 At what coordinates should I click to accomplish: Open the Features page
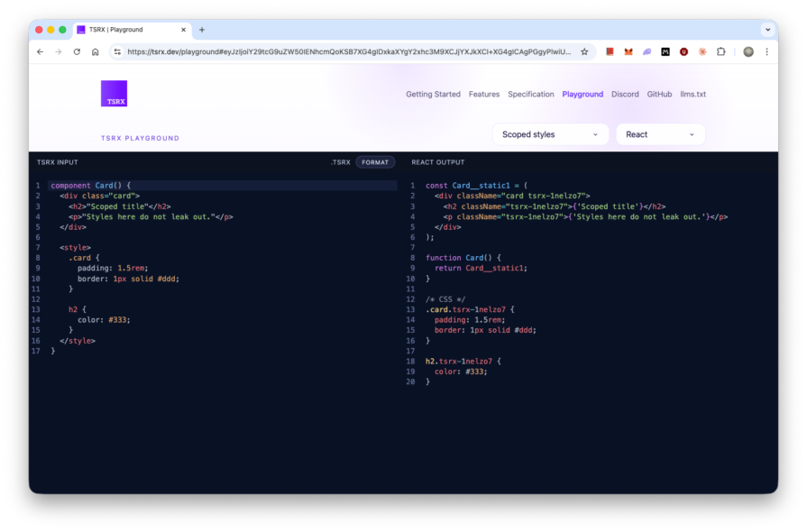pyautogui.click(x=484, y=94)
